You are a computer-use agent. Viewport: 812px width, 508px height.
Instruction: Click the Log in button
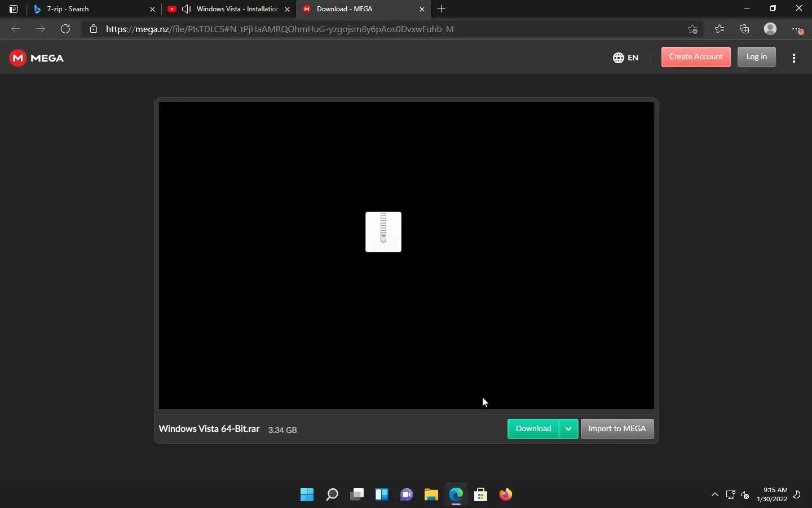[x=757, y=57]
